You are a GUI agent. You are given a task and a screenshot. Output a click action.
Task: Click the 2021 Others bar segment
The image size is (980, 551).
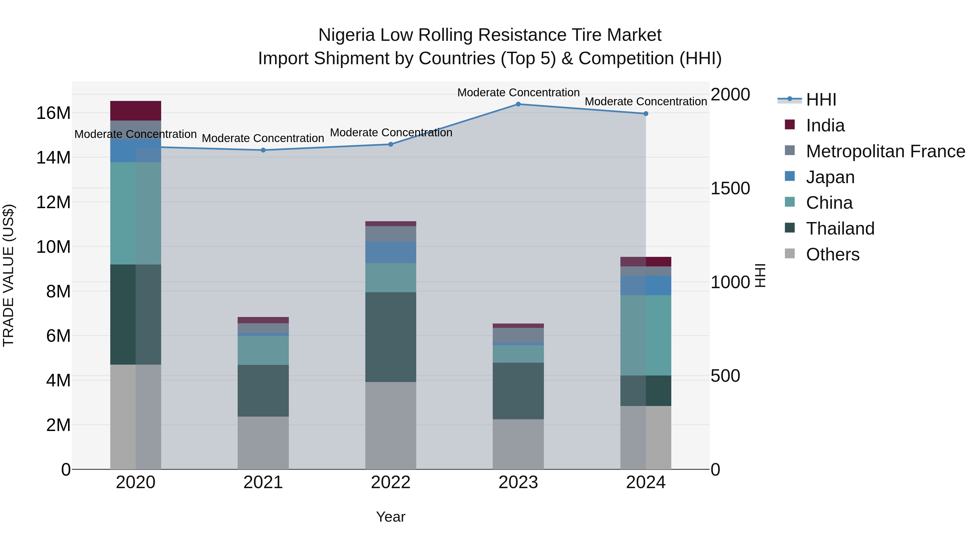pos(263,443)
